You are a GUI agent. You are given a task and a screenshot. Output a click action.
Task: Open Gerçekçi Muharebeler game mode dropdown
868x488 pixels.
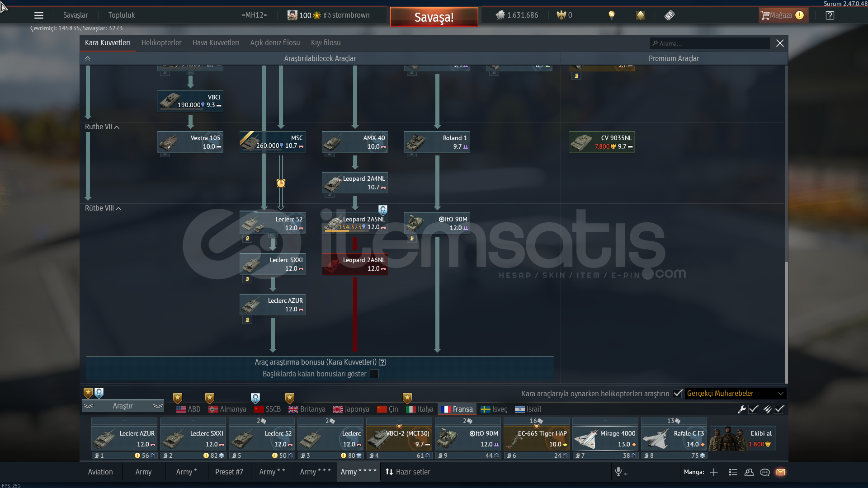point(736,394)
